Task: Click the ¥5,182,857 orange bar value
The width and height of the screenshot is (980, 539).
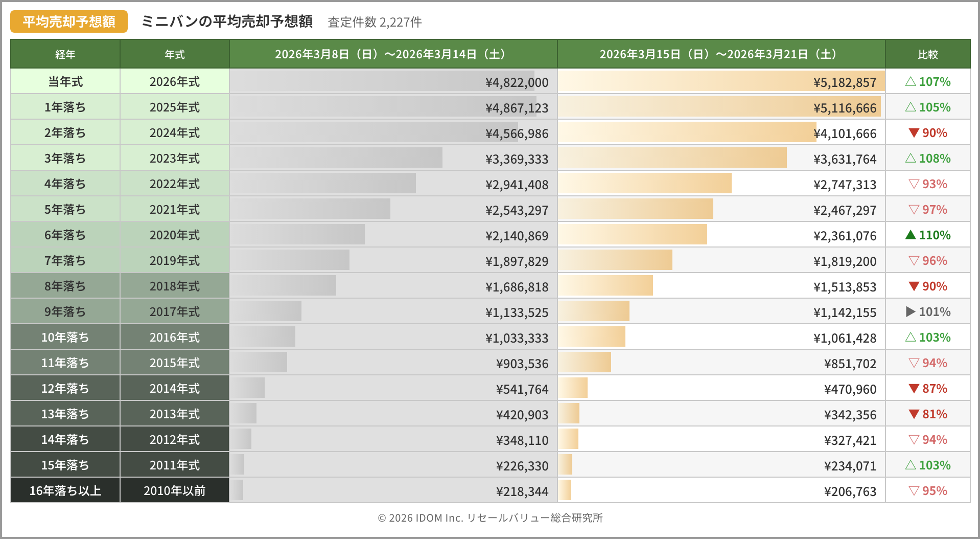Action: [845, 82]
